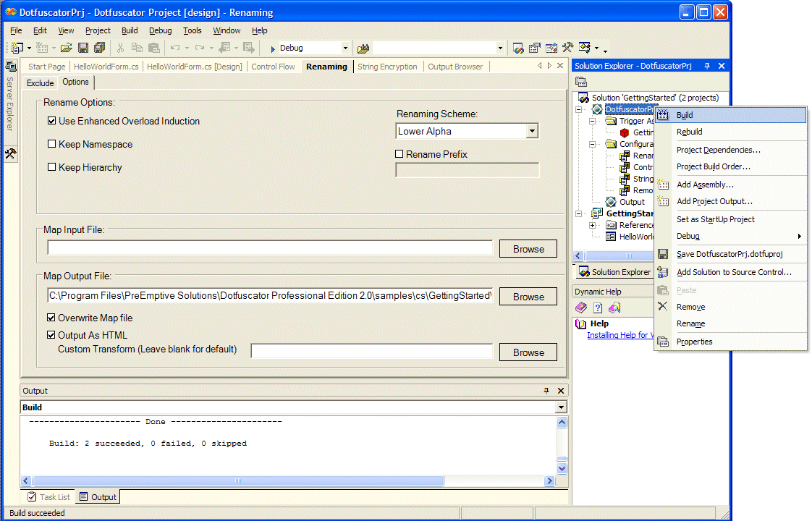Open the Tools menu

(192, 30)
